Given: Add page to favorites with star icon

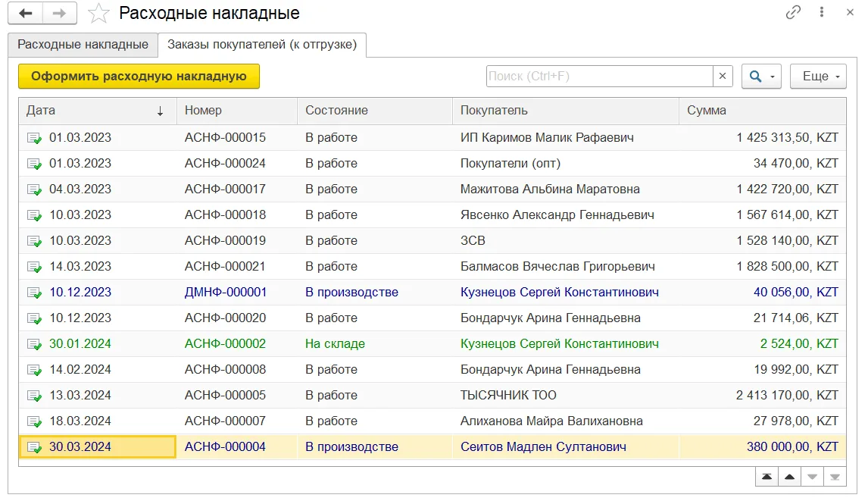Looking at the screenshot, I should coord(98,14).
